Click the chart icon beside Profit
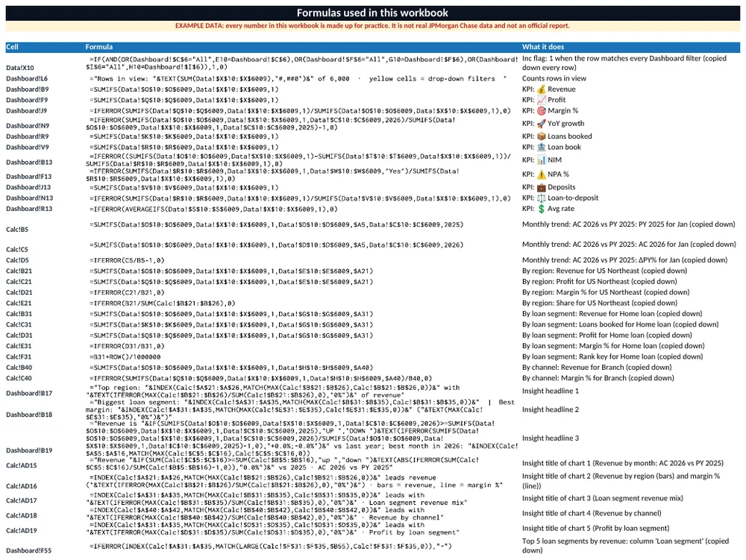This screenshot has width=746, height=560. (541, 100)
